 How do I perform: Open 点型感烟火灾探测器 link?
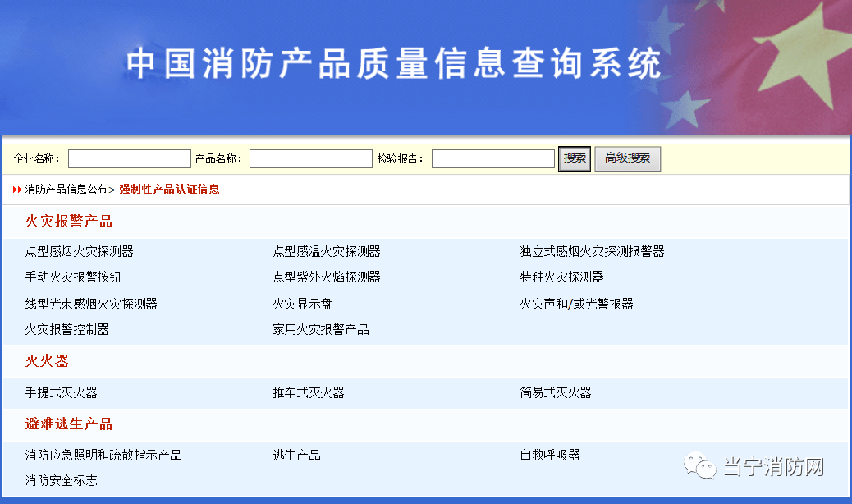point(80,251)
